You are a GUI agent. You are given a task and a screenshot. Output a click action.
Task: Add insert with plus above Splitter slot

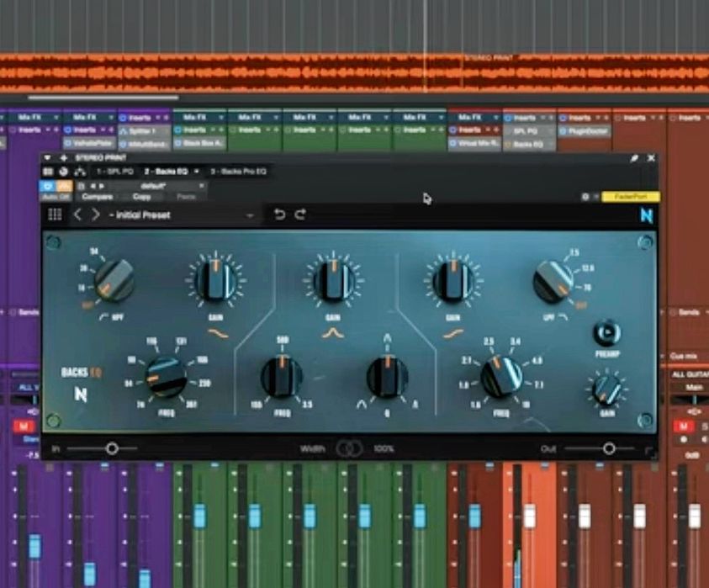[x=166, y=118]
